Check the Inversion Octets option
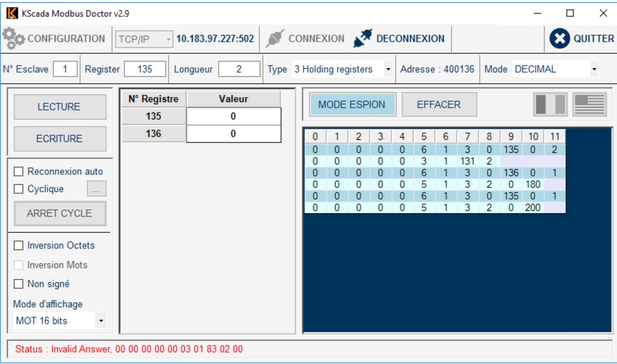The height and width of the screenshot is (364, 617). tap(19, 246)
